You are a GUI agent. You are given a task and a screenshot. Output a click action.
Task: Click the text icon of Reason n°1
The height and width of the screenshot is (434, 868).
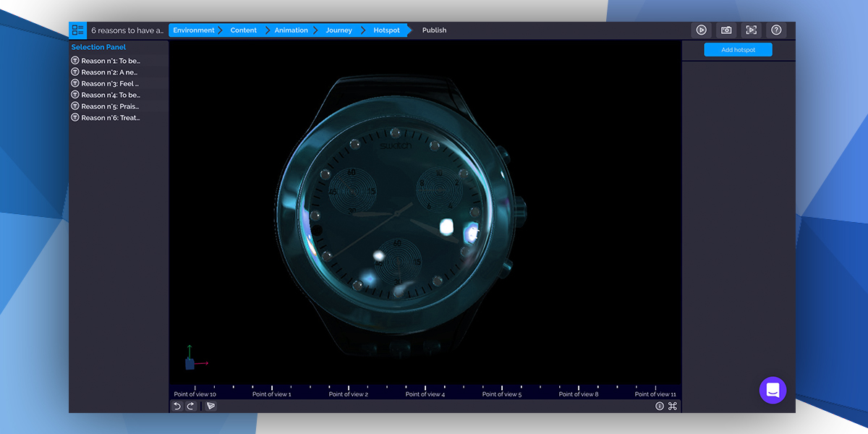[x=75, y=61]
